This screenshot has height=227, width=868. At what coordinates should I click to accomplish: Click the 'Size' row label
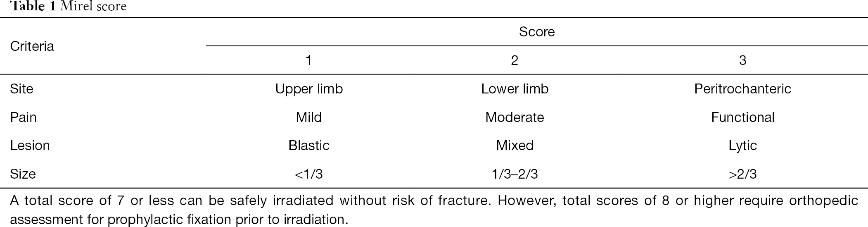coord(23,174)
